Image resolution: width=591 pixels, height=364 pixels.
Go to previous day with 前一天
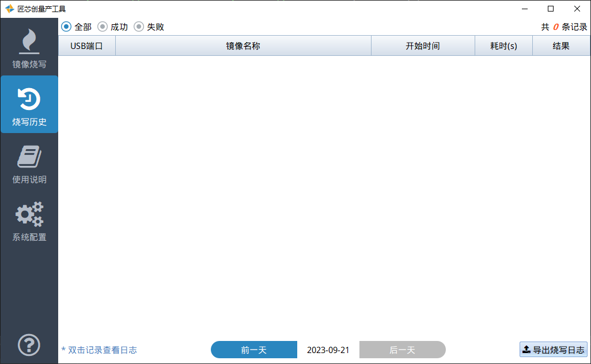tap(253, 350)
